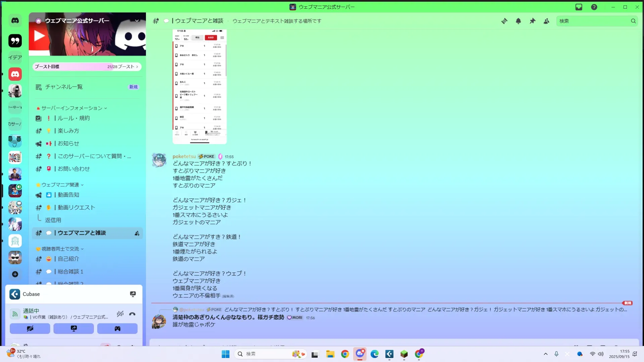Show pinned messages
The image size is (644, 362).
pyautogui.click(x=532, y=21)
